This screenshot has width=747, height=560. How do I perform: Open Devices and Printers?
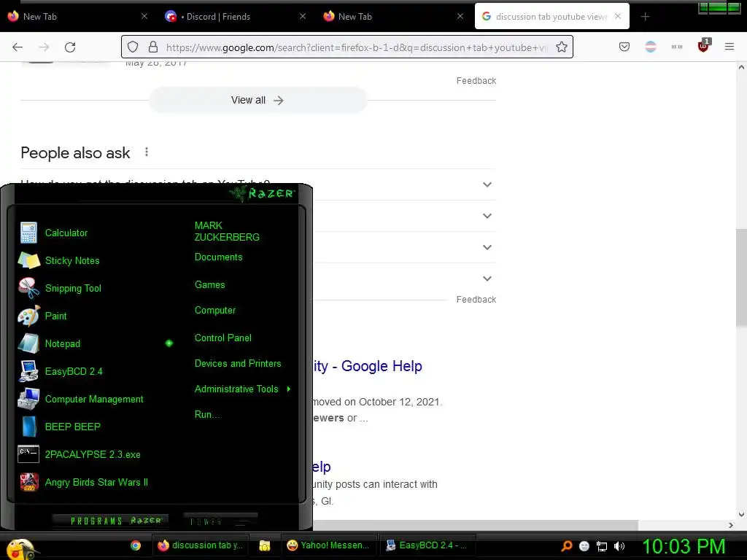click(x=238, y=363)
